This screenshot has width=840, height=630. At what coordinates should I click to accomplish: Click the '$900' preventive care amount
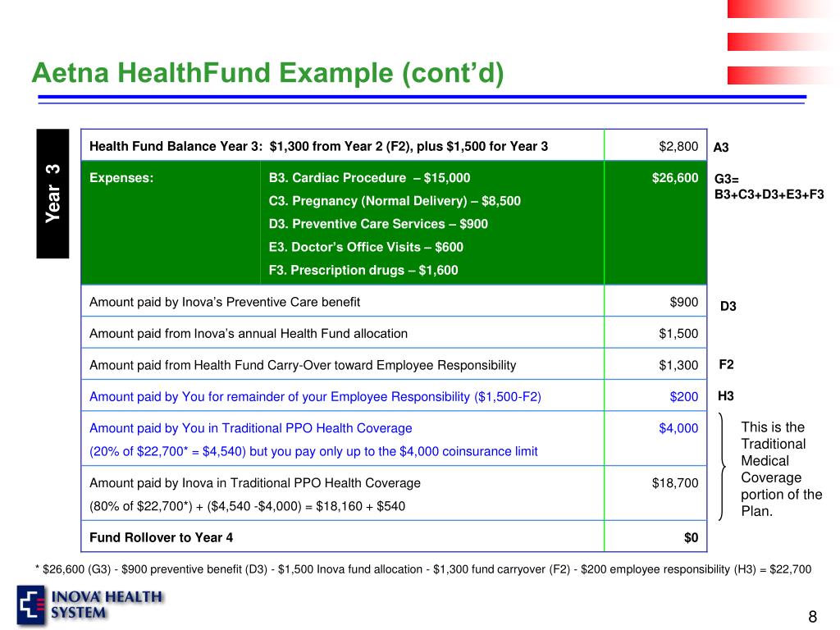click(684, 302)
